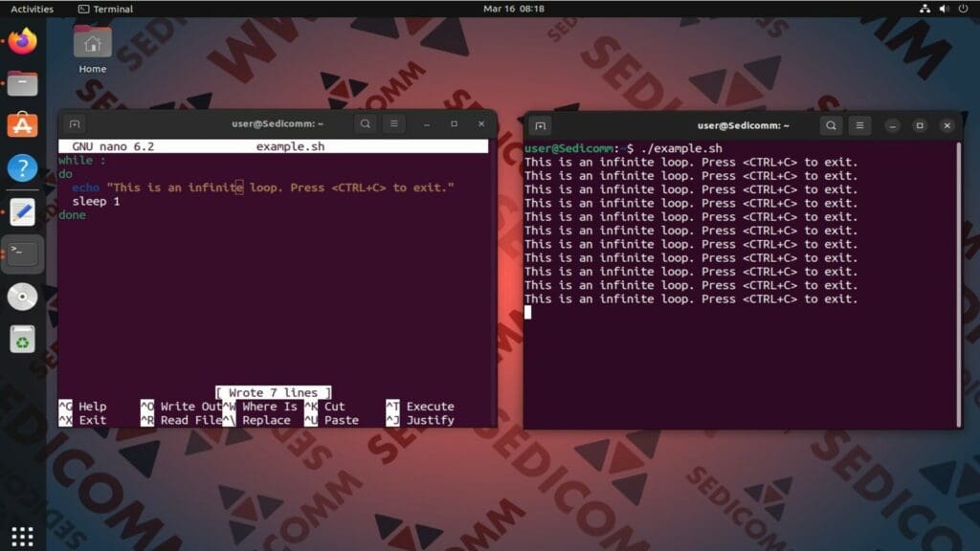Open the Files manager in the dock

pos(23,84)
